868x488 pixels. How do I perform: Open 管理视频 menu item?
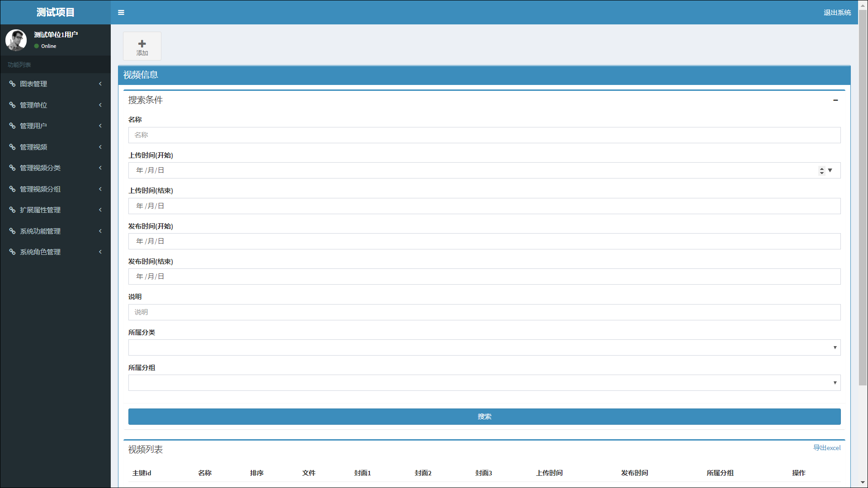tap(55, 147)
